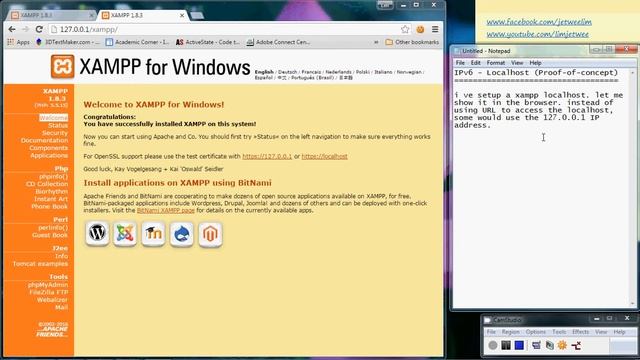Open the youtube.com/limjetwee sticky note link
Viewport: 640px width, 360px height.
point(537,34)
